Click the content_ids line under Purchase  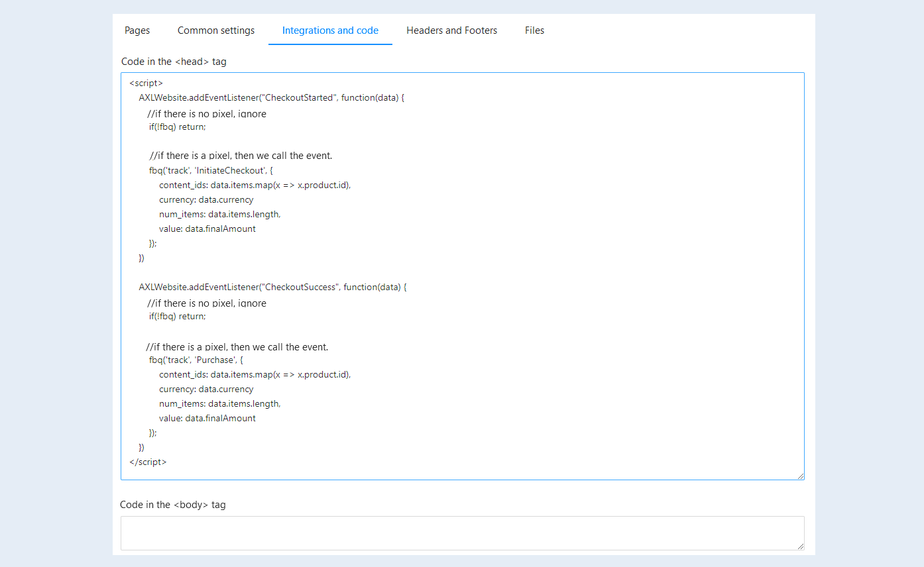pyautogui.click(x=255, y=374)
